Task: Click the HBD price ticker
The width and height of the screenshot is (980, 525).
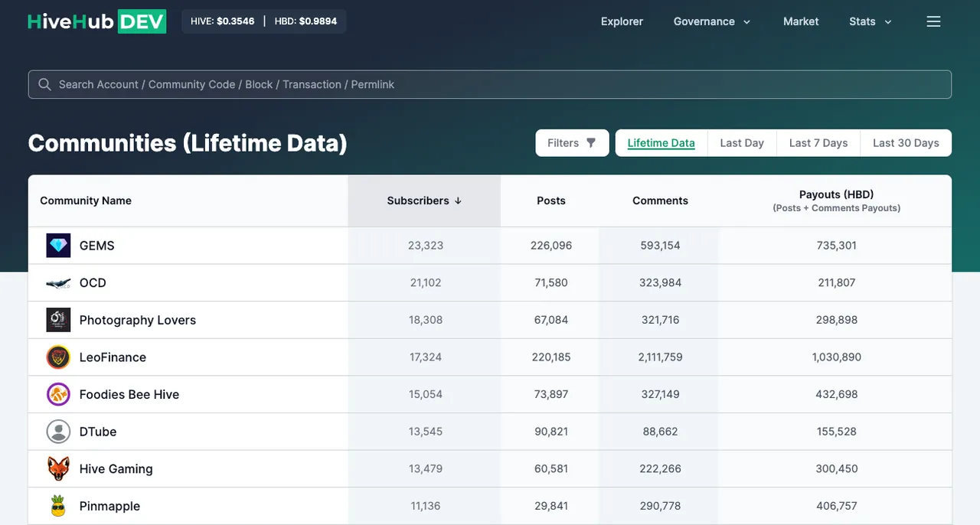Action: 305,21
